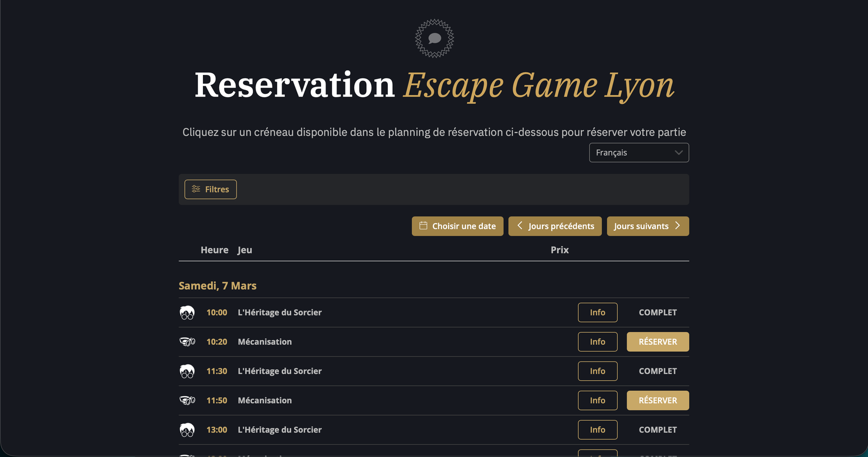Screen dimensions: 868x457
Task: Click the chat bubble logo at top
Action: (x=434, y=39)
